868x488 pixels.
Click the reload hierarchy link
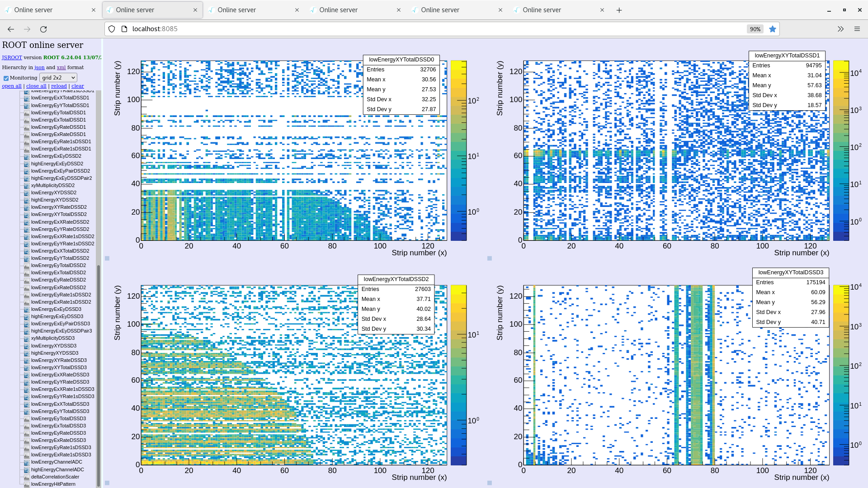[58, 86]
